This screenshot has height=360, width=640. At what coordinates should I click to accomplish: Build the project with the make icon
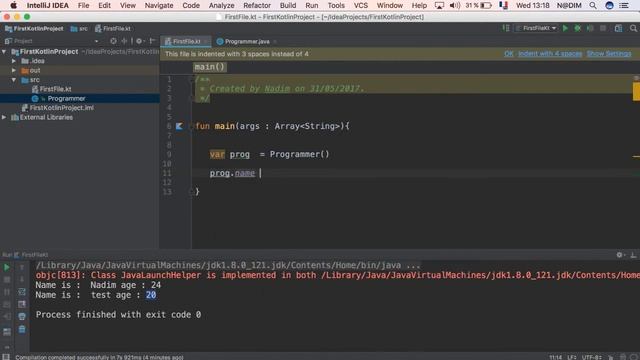coord(506,28)
